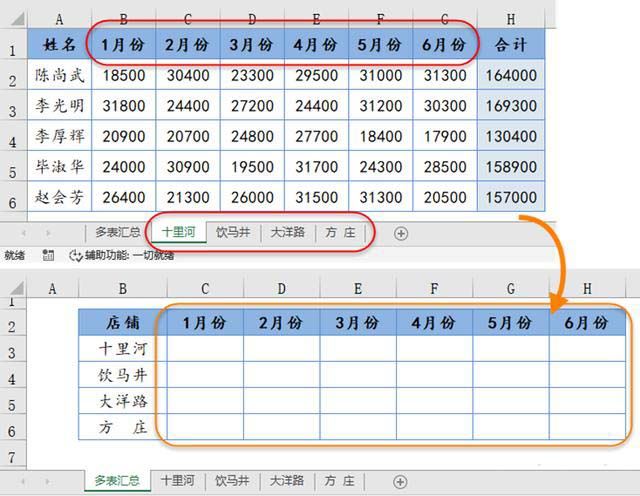Switch to 大洋路 tab in the sales data window
The image size is (640, 496).
(x=288, y=232)
